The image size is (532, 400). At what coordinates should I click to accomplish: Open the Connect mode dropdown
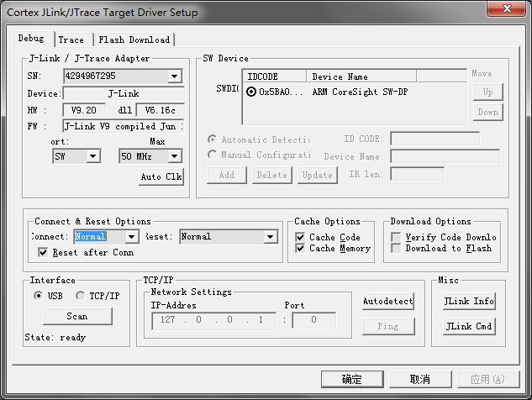point(131,236)
